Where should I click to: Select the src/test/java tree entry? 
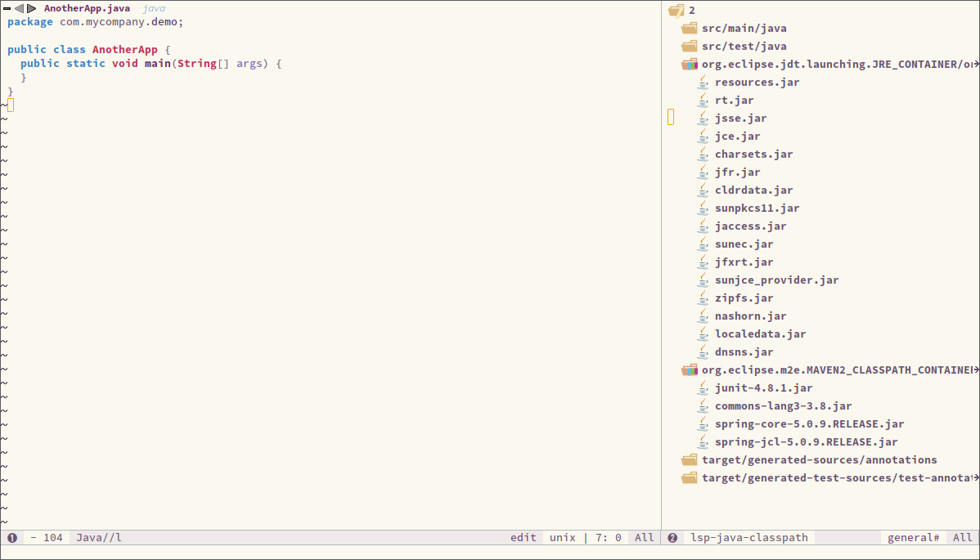coord(744,47)
